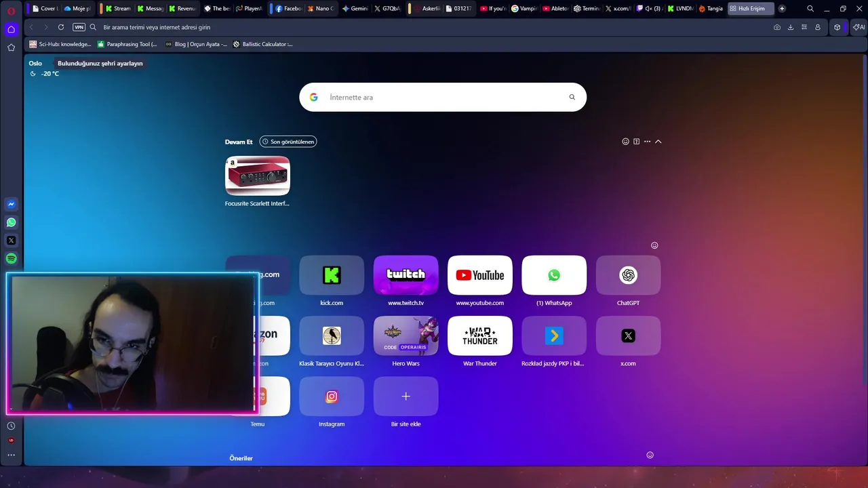Viewport: 868px width, 488px height.
Task: Open the downloads panel icon
Action: click(790, 27)
